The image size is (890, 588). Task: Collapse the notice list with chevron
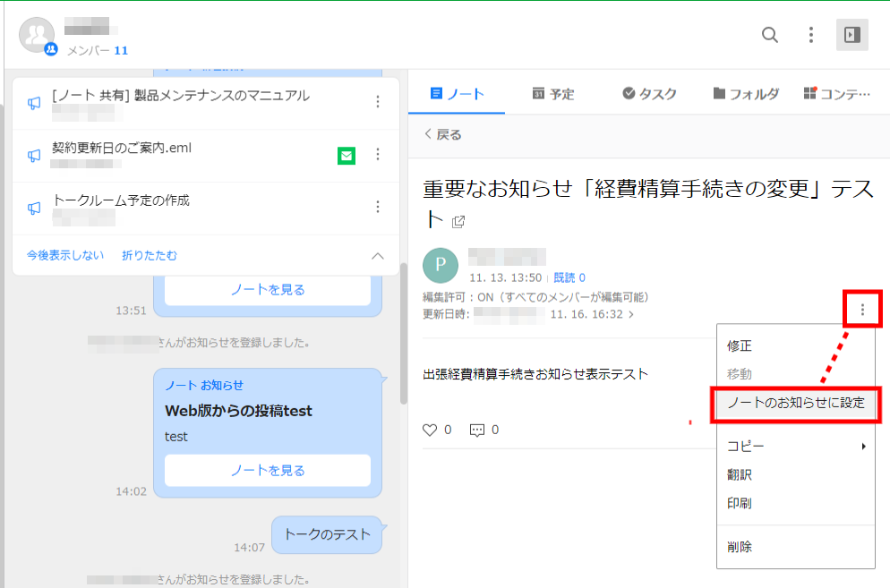click(377, 256)
